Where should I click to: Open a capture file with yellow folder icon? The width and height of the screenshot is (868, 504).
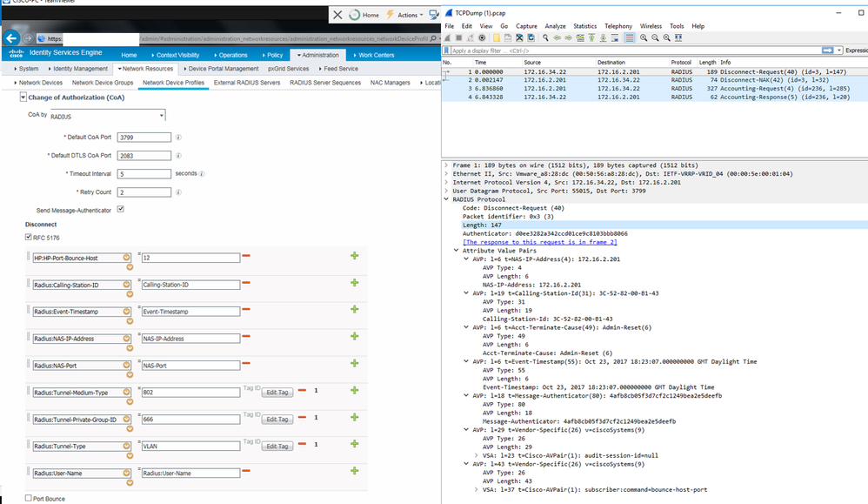[x=497, y=37]
